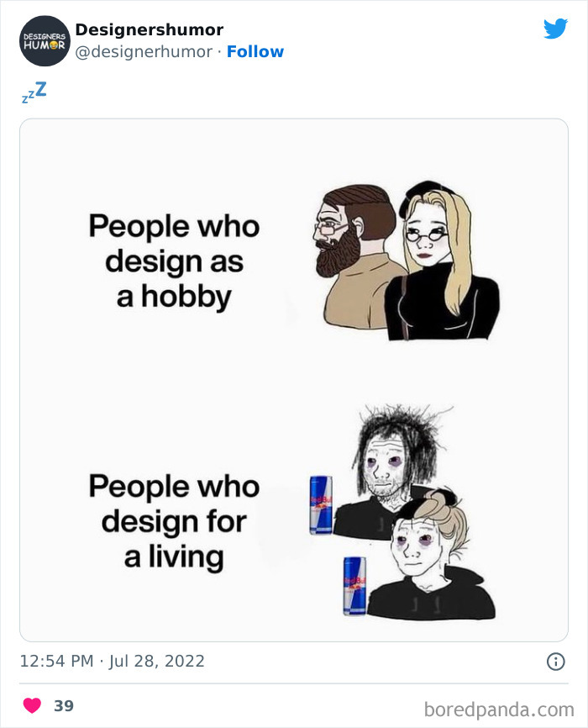Click the Twitter bird icon
The height and width of the screenshot is (728, 588).
[557, 29]
